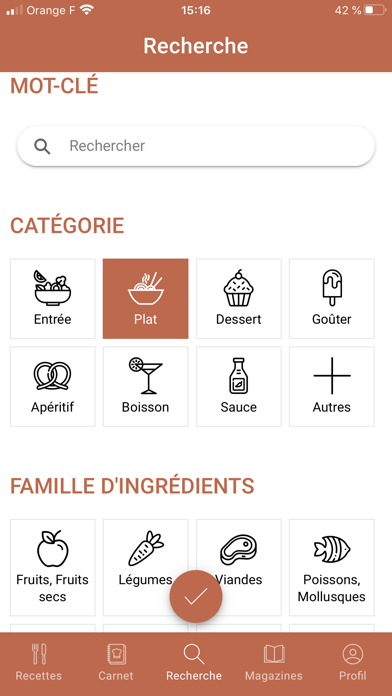392x696 pixels.
Task: Go to the Magazines tab
Action: [x=273, y=663]
